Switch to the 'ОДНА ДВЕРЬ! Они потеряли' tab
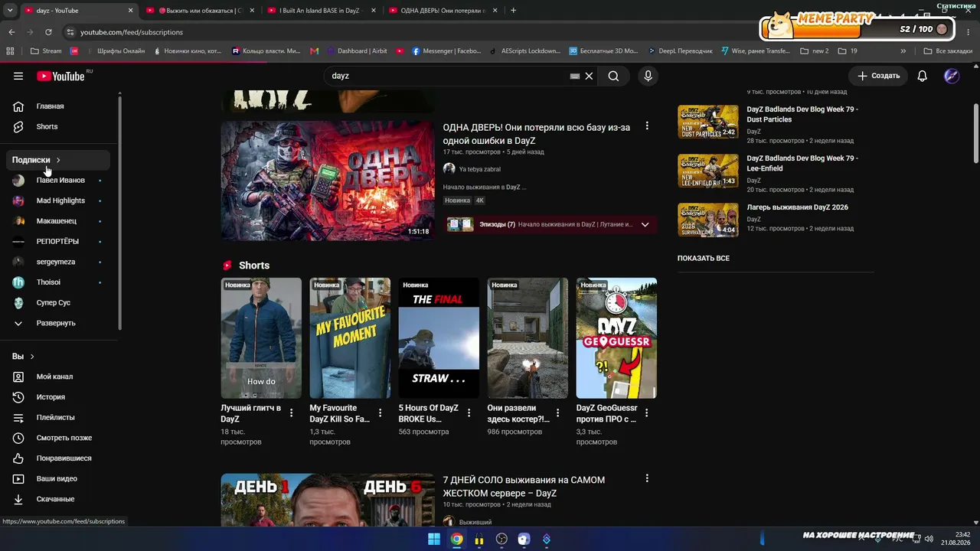This screenshot has height=551, width=980. tap(443, 11)
